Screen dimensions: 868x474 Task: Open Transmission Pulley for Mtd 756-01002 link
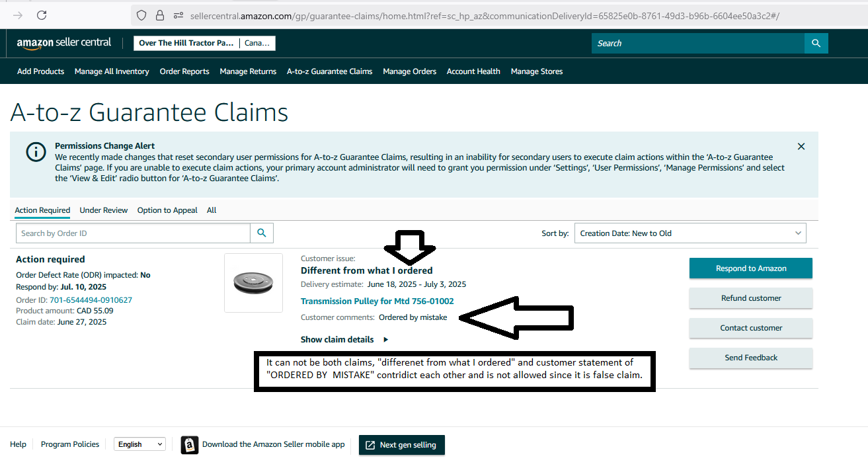(377, 301)
